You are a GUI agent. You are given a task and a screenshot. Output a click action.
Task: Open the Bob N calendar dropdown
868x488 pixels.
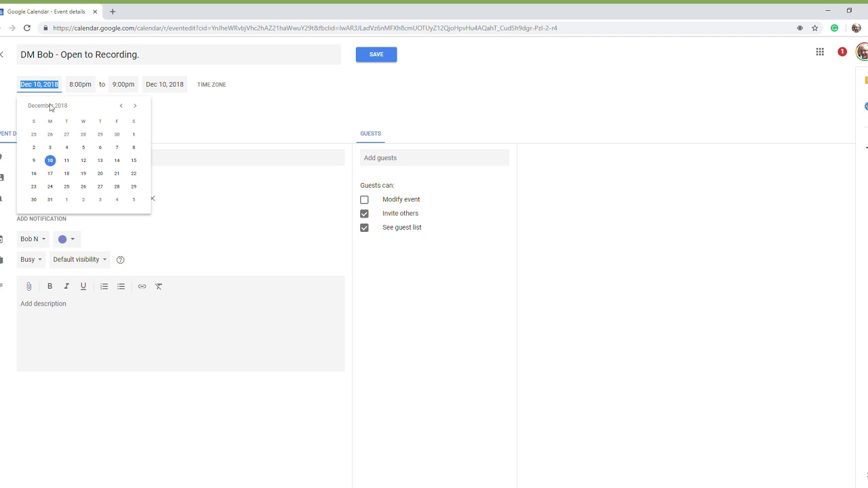pyautogui.click(x=33, y=239)
